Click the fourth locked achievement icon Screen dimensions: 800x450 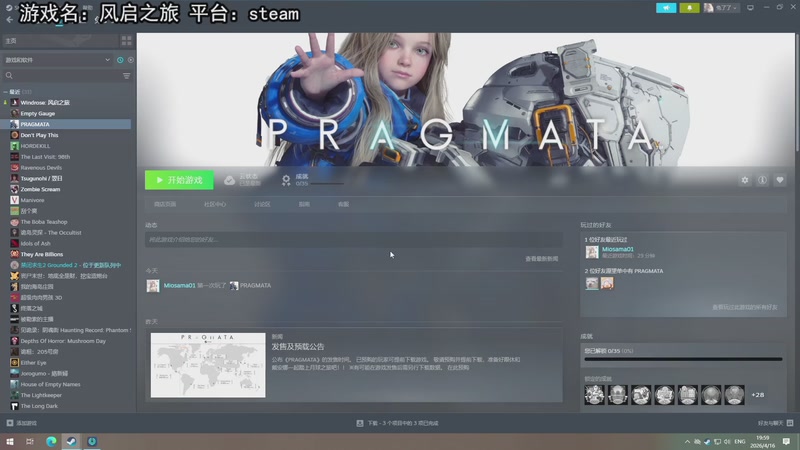[x=664, y=395]
